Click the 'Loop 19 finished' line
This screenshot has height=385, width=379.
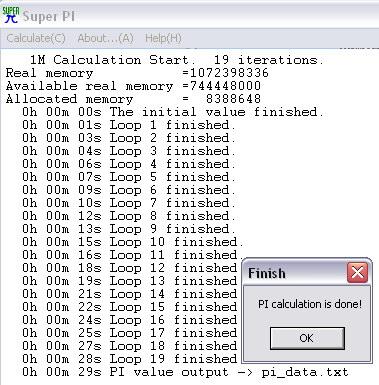click(x=130, y=359)
